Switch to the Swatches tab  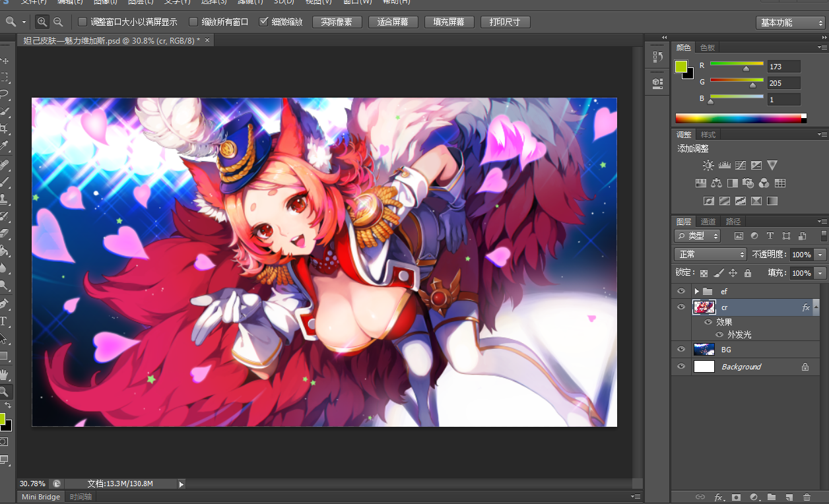click(x=708, y=47)
